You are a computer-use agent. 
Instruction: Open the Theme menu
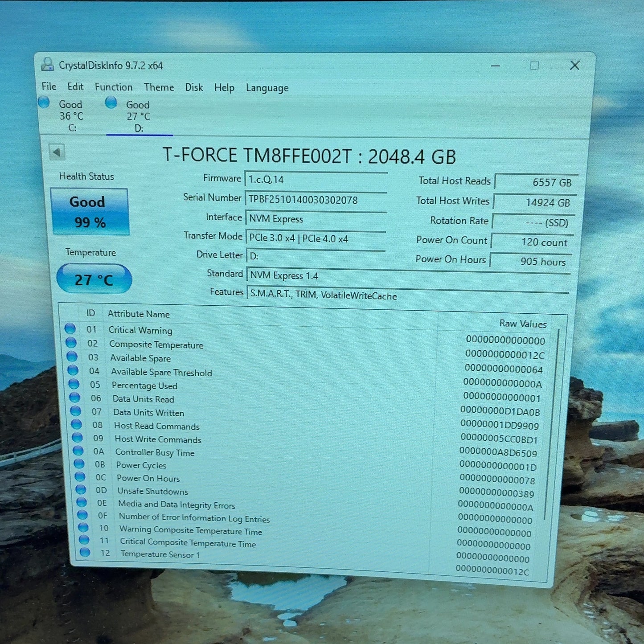point(159,87)
